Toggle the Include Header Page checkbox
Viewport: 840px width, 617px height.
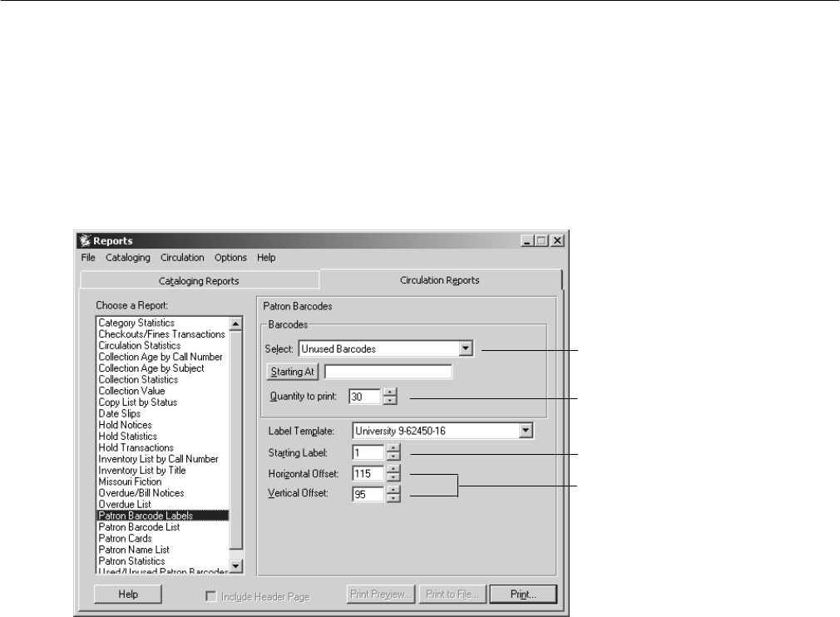click(x=211, y=596)
